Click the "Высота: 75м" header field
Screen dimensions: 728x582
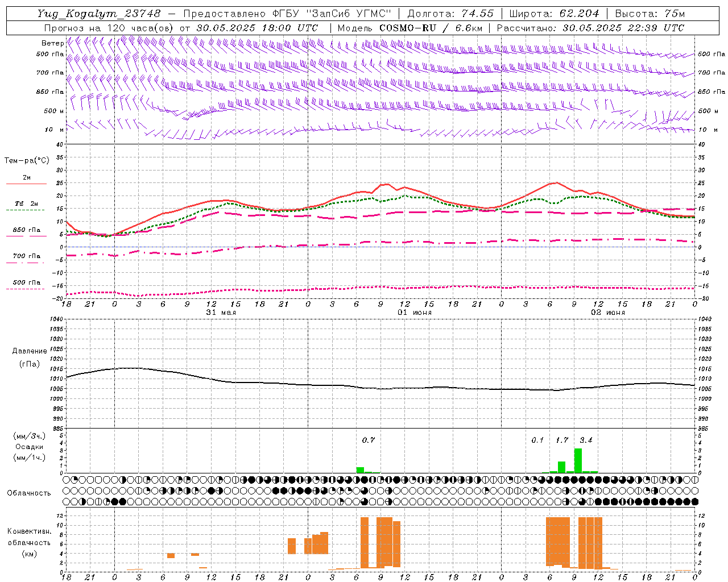pyautogui.click(x=650, y=14)
